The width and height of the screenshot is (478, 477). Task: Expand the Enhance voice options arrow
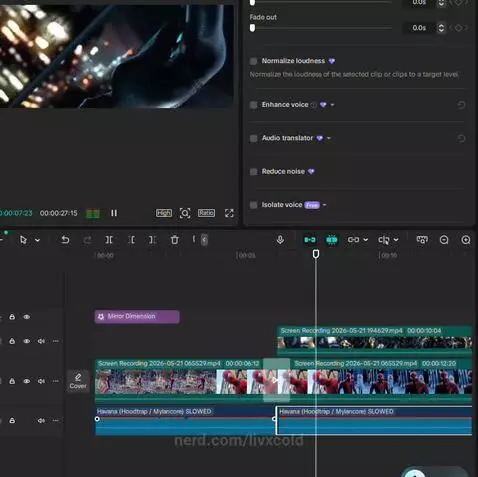click(x=332, y=105)
